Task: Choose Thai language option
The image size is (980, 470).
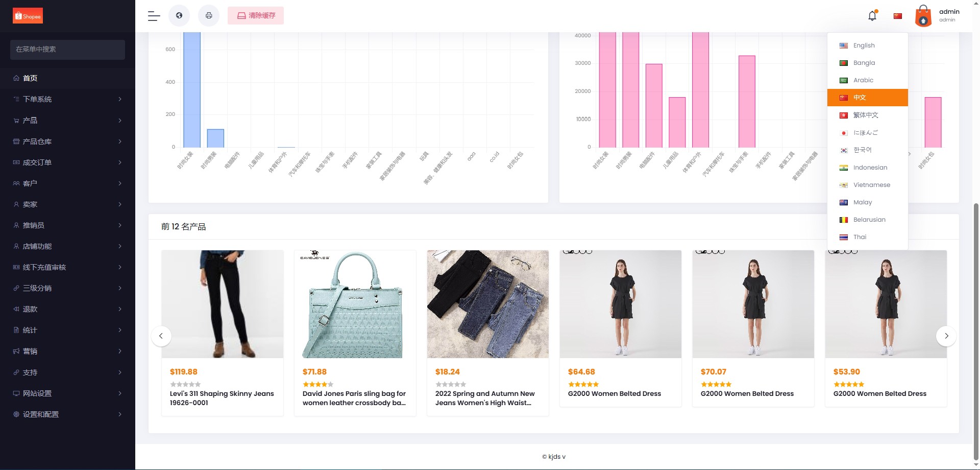Action: coord(868,237)
